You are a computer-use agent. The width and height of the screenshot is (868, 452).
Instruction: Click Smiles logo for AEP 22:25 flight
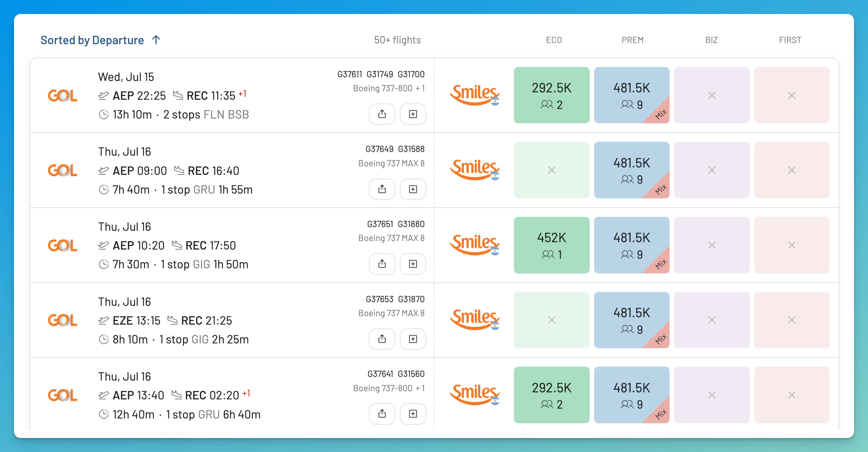[x=475, y=95]
